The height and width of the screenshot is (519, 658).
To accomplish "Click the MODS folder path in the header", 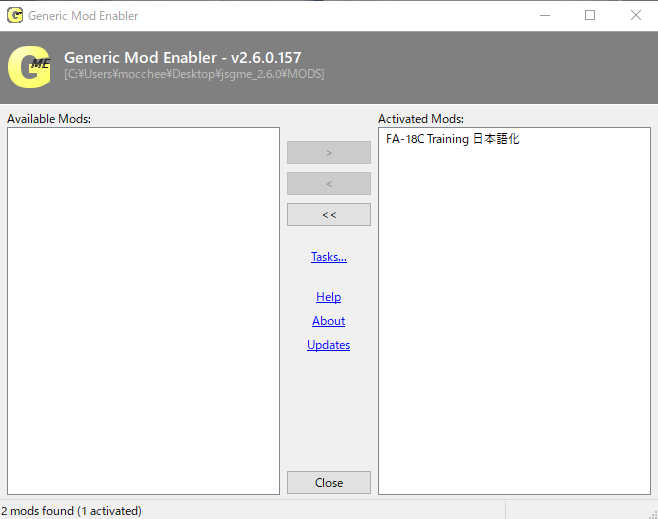I will click(x=194, y=74).
